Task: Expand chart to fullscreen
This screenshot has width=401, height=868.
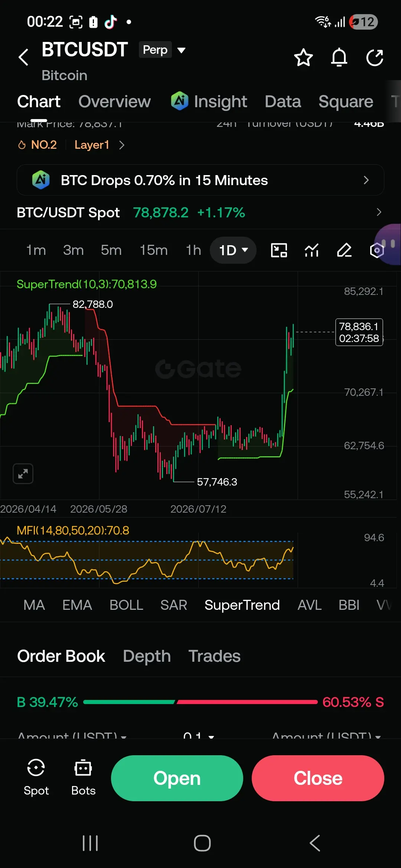Action: (x=23, y=474)
